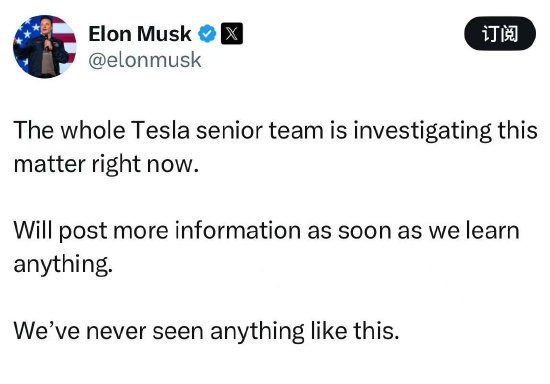Click the word "Tesla" in the post

pyautogui.click(x=161, y=130)
